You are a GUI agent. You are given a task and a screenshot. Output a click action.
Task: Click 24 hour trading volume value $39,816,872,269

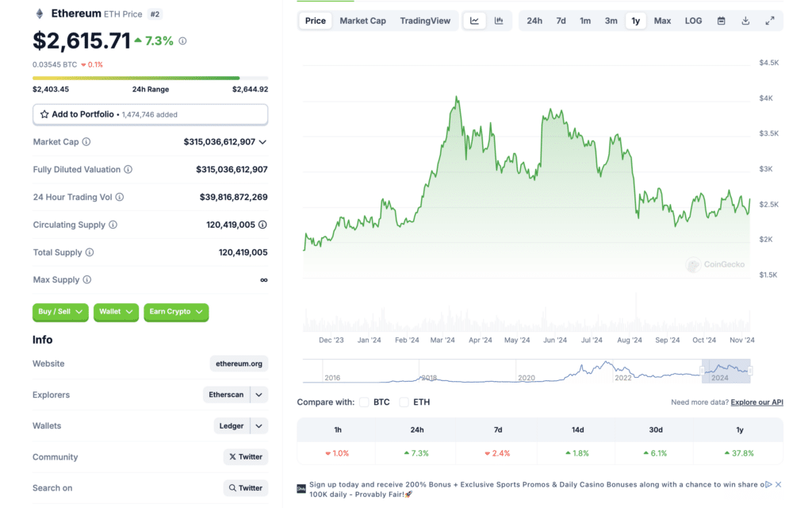tap(234, 197)
